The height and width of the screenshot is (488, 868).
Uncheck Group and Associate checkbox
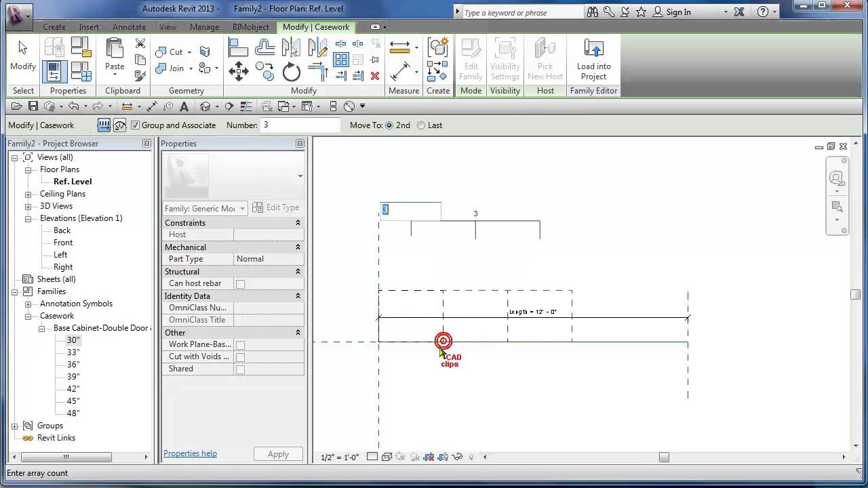point(135,125)
